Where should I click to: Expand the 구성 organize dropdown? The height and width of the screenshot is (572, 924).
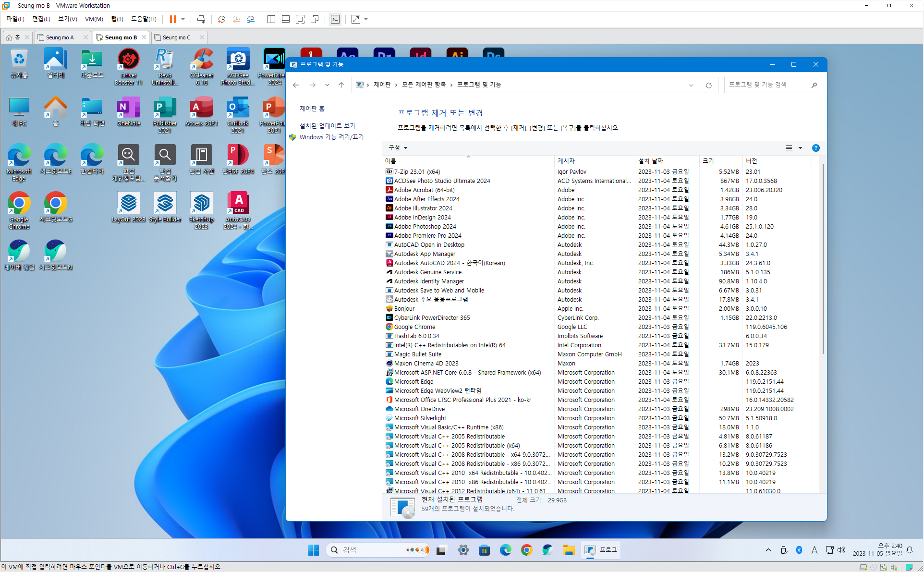pyautogui.click(x=398, y=148)
